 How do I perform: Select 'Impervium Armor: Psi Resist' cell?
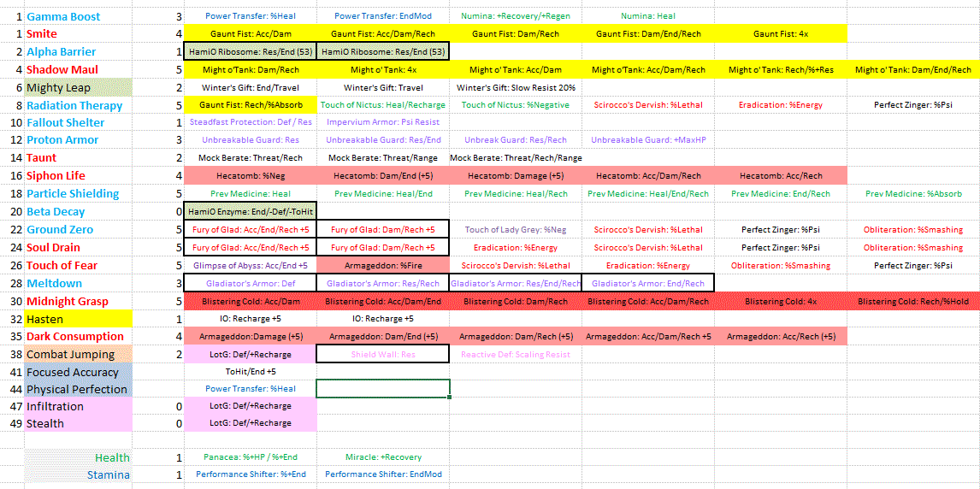382,122
